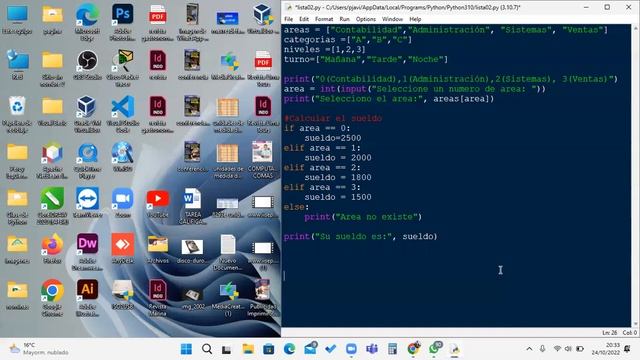The image size is (640, 360).
Task: Open the Help menu in IDLE
Action: [x=415, y=19]
